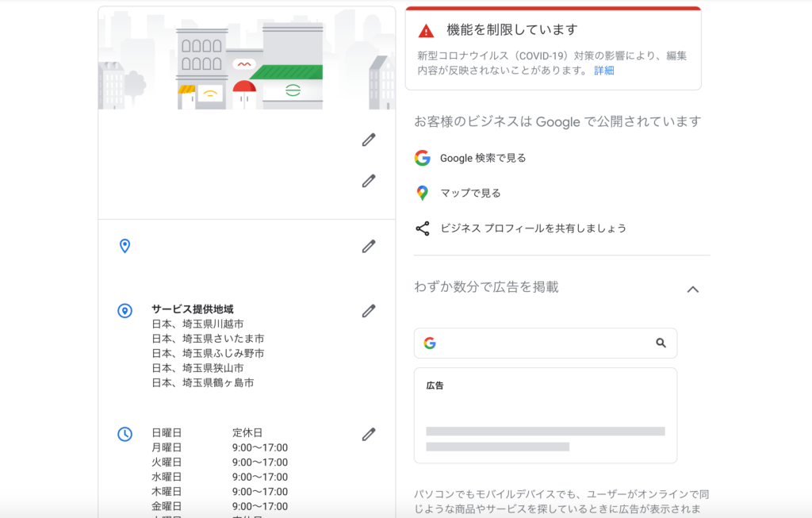Select 日本、埼玉県鶴ヶ島市 service area line
Viewport: 812px width, 518px height.
202,383
